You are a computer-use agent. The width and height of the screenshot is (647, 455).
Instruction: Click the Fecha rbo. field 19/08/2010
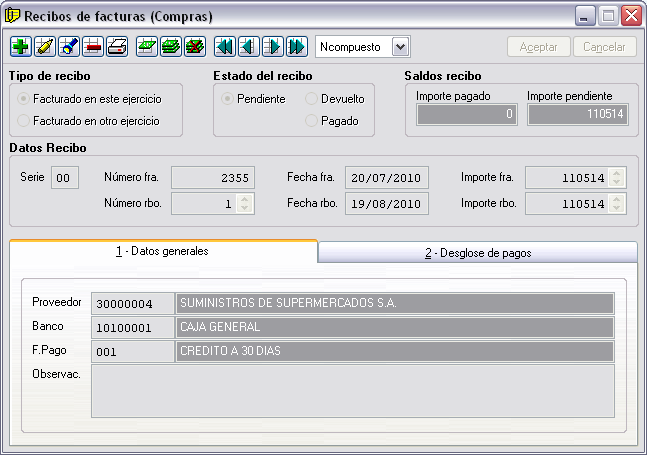coord(387,203)
